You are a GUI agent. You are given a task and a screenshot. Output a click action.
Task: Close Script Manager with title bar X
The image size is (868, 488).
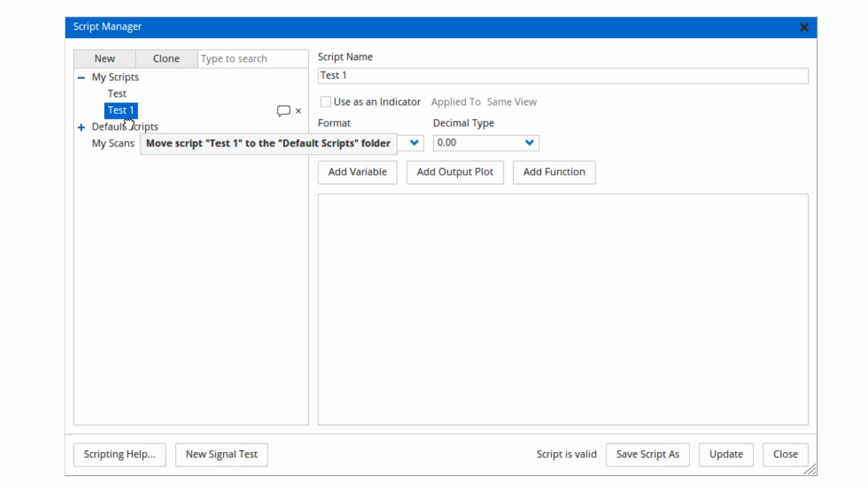tap(804, 27)
